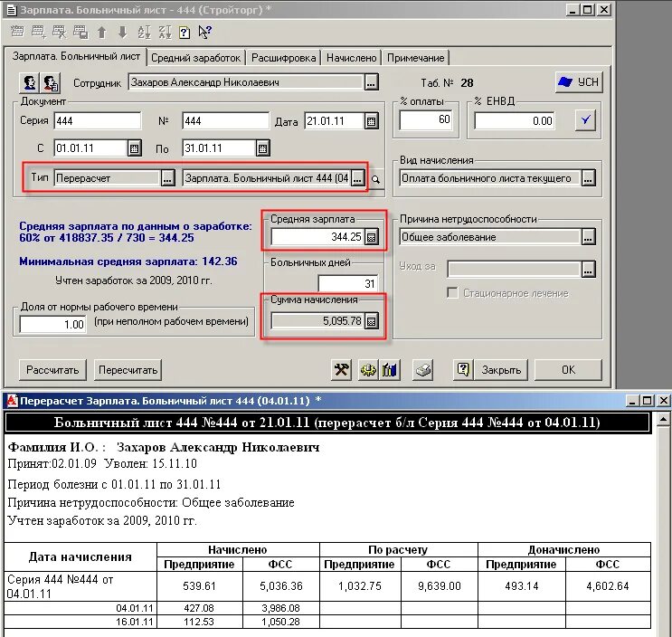Switch to the Расшифровка tab
Image resolution: width=672 pixels, height=637 pixels.
283,58
